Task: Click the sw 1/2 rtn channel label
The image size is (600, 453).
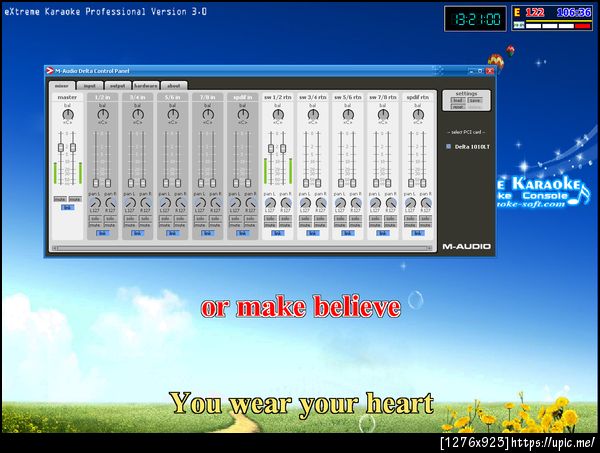Action: (278, 97)
